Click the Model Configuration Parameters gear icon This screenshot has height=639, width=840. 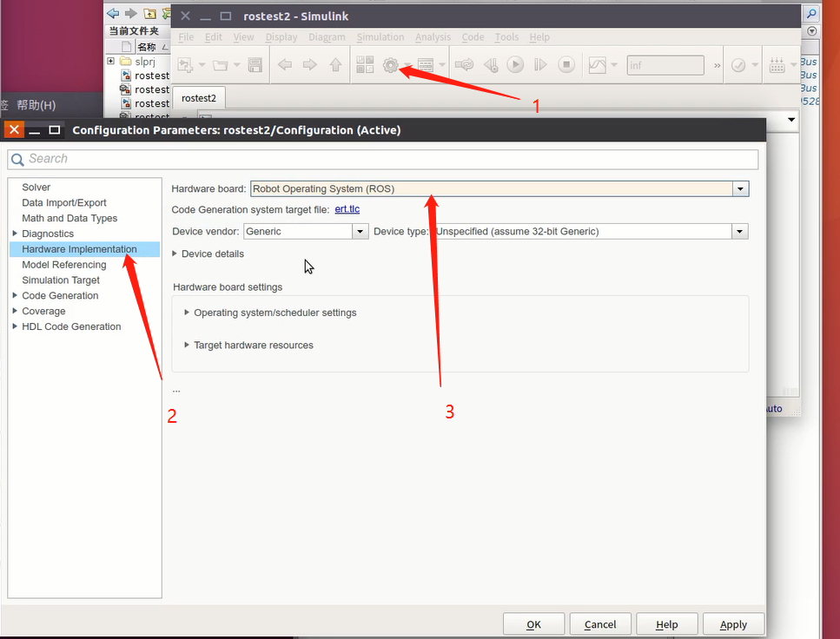click(x=391, y=65)
